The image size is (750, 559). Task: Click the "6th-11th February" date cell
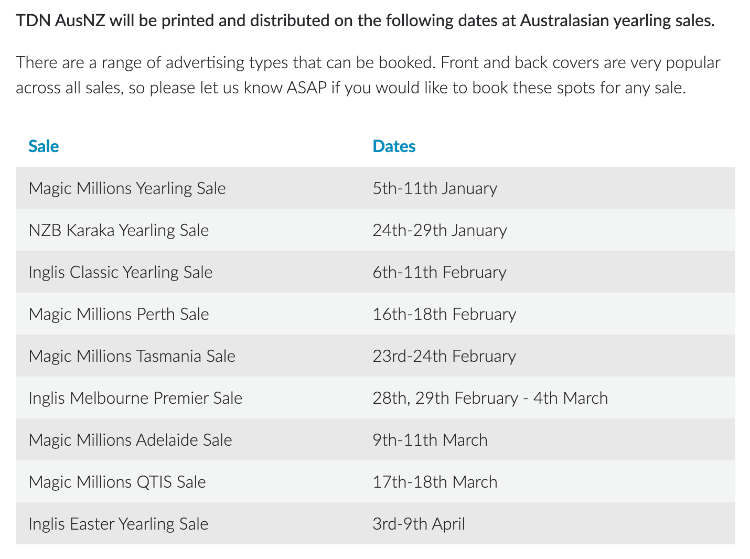point(439,272)
